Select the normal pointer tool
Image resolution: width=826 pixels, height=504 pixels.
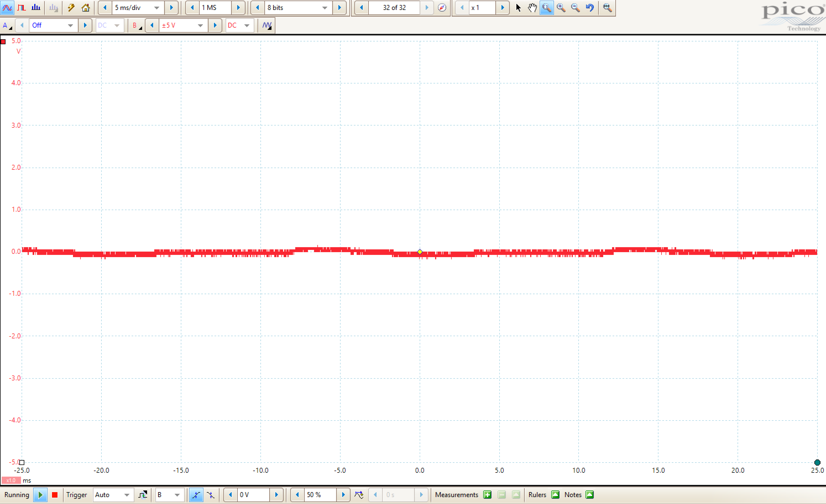coord(518,7)
